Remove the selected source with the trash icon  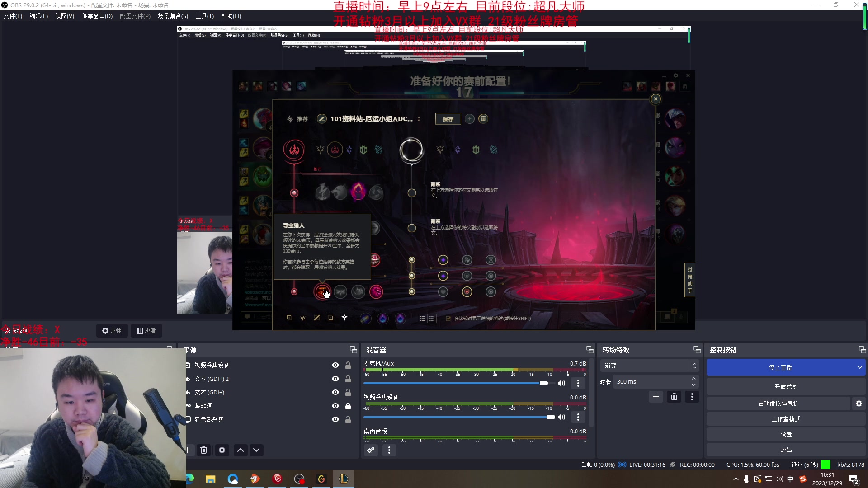pyautogui.click(x=204, y=450)
